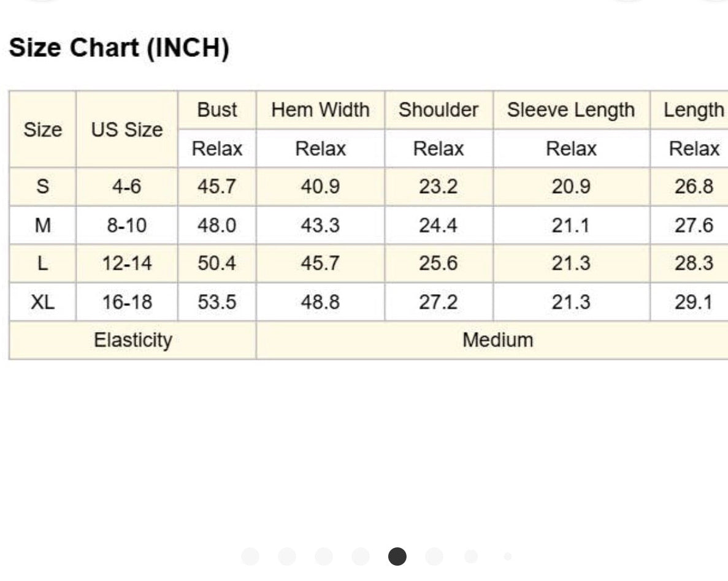
Task: Select the Sleeve Length header cell
Action: pyautogui.click(x=571, y=110)
